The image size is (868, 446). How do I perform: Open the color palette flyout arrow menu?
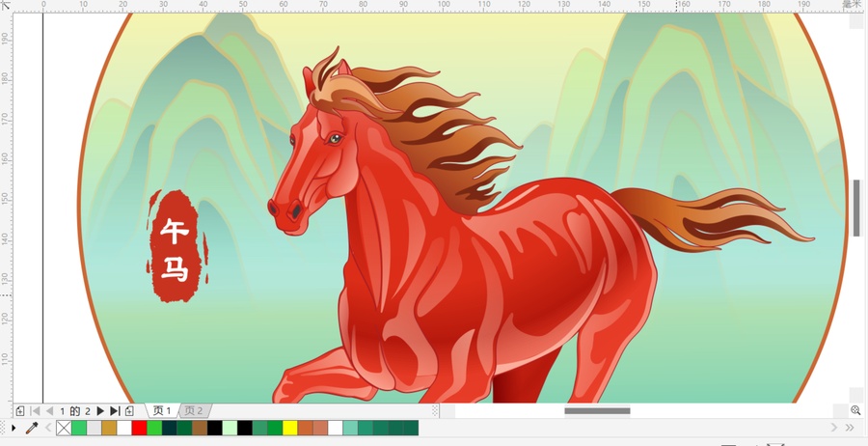pyautogui.click(x=14, y=428)
